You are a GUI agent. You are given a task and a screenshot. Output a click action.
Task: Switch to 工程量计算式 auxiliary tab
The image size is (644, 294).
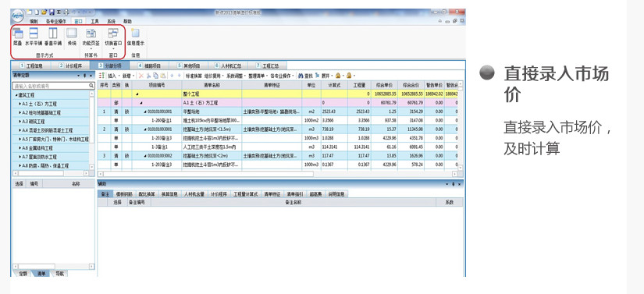click(246, 194)
